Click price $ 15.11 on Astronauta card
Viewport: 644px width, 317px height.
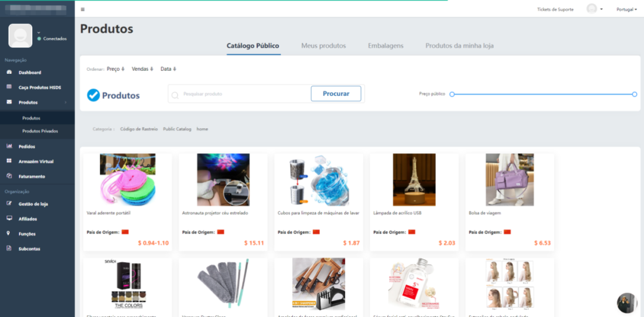tap(254, 243)
